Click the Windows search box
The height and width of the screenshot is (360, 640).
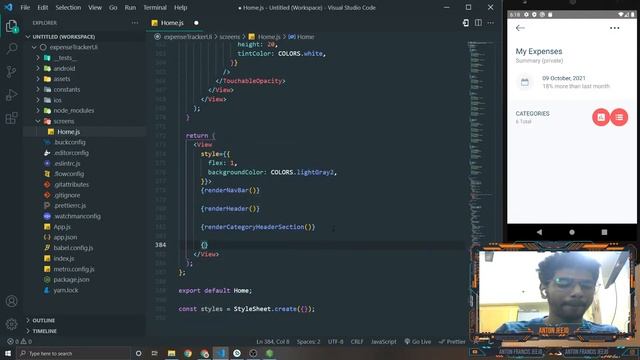(73, 353)
